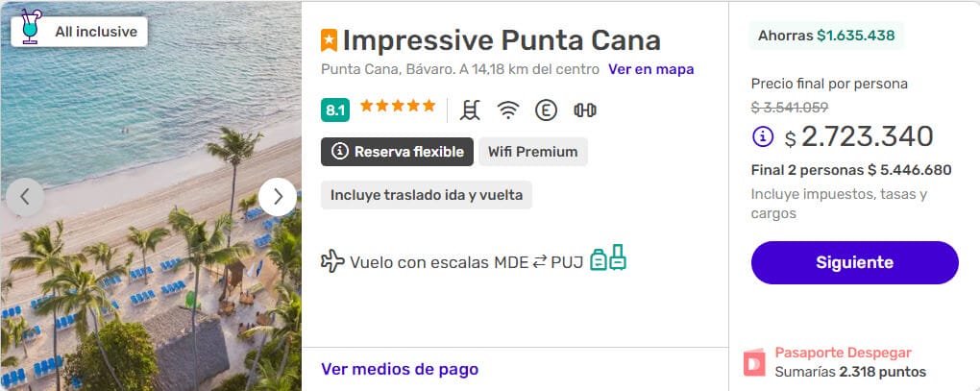Screen dimensions: 980x391
Task: Click the Pasaporte Despegar logo icon
Action: point(754,362)
